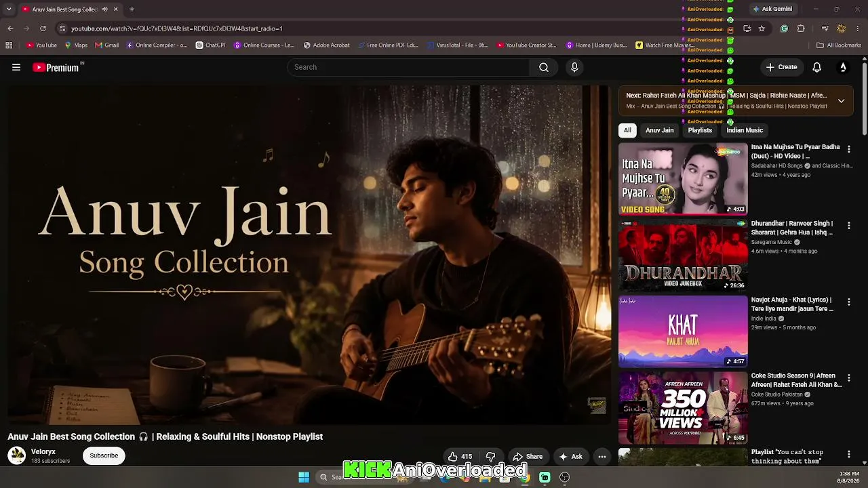Open the All Bookmarks folder
Screen dimensions: 868x488
[x=839, y=45]
